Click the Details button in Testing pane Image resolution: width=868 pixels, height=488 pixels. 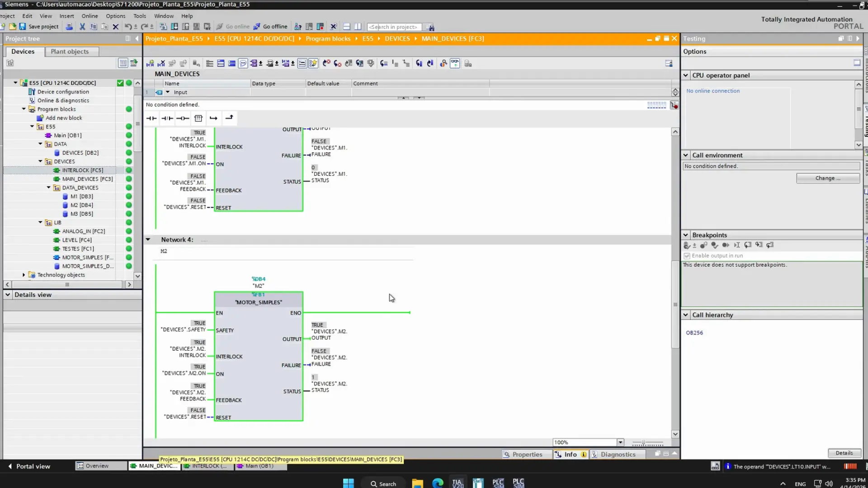844,453
